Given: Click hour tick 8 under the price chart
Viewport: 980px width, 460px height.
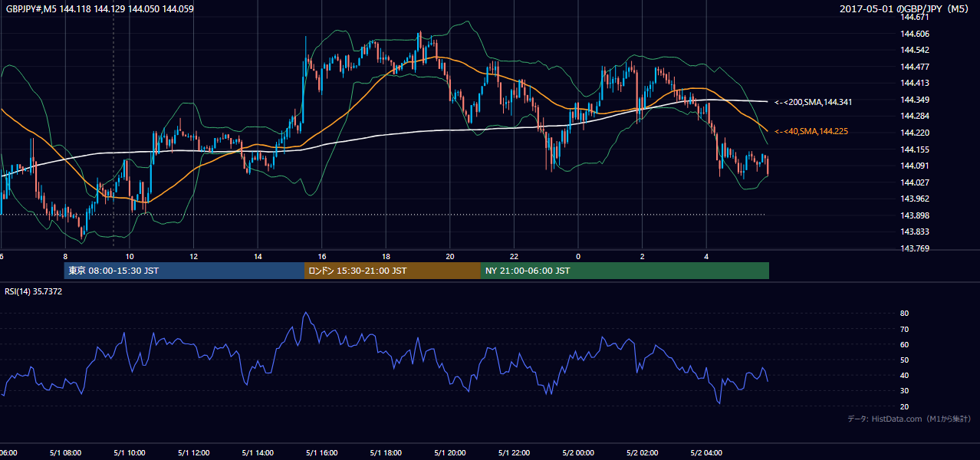Looking at the screenshot, I should point(65,257).
